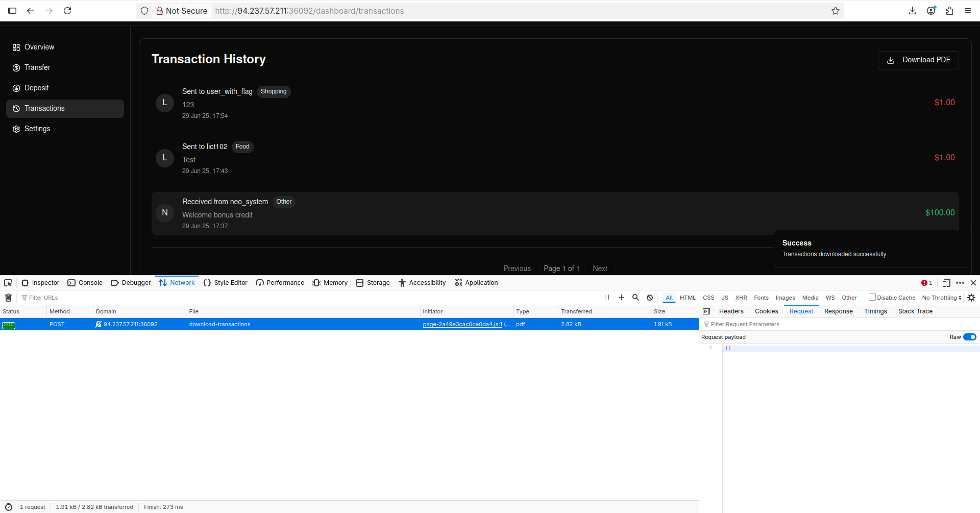Collapse the request details pane icon
The image size is (980, 513).
(x=706, y=311)
